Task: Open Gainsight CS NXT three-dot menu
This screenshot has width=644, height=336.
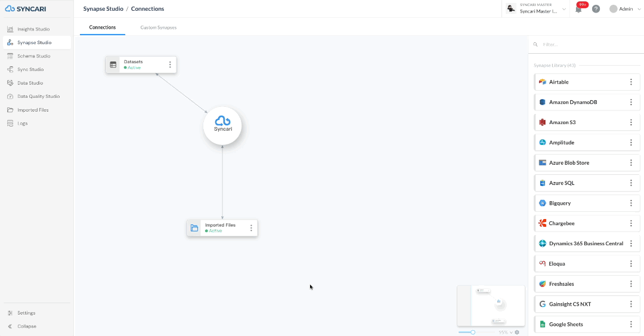Action: 631,304
